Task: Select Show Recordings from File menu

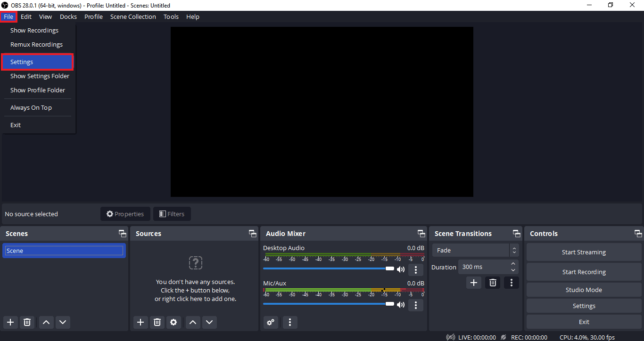Action: (38, 30)
